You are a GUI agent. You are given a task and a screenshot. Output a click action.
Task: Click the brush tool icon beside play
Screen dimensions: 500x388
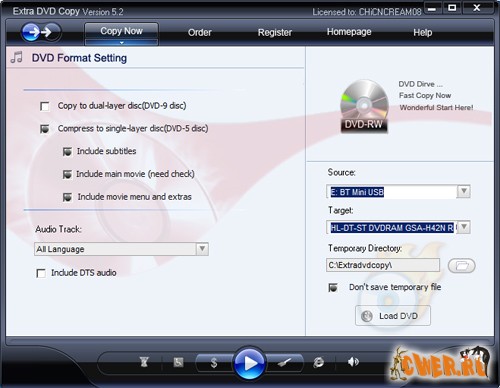coord(284,362)
